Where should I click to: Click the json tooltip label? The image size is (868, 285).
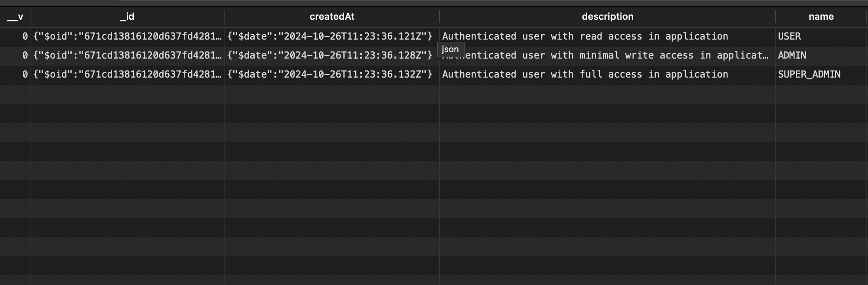451,49
